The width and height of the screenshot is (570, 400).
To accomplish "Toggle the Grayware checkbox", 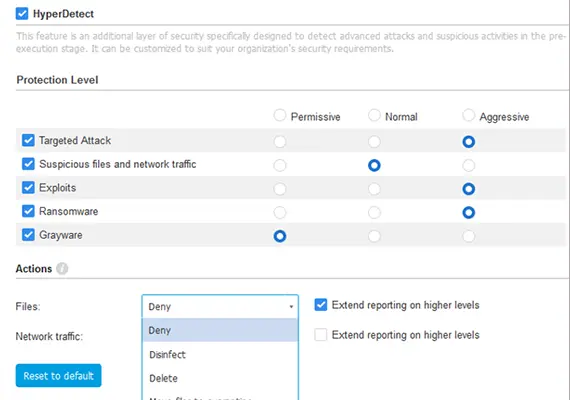I will tap(28, 235).
